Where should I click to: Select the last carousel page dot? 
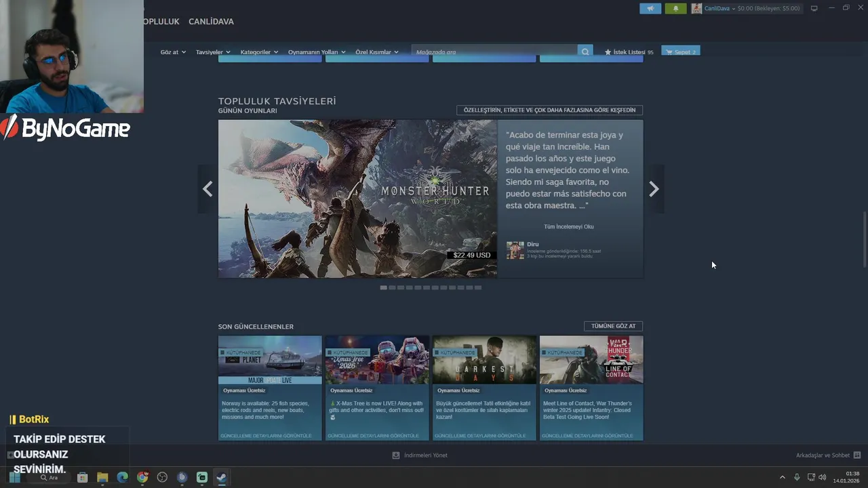[x=478, y=287]
